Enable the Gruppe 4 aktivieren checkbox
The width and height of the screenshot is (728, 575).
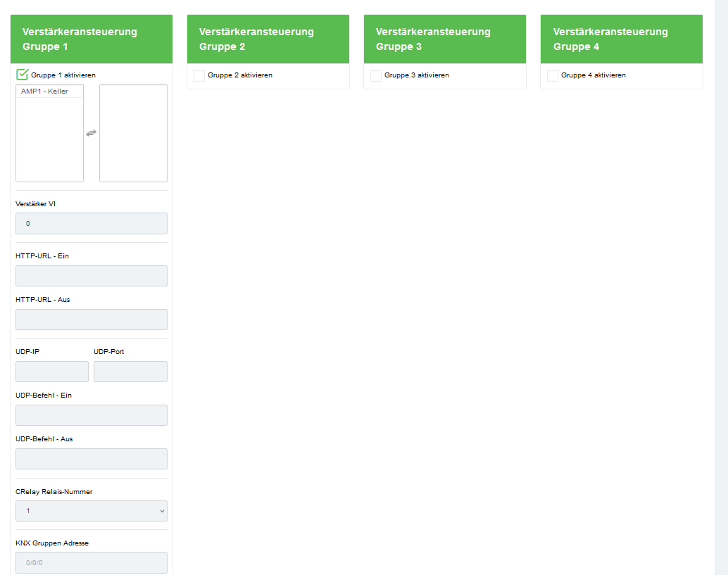click(x=553, y=75)
